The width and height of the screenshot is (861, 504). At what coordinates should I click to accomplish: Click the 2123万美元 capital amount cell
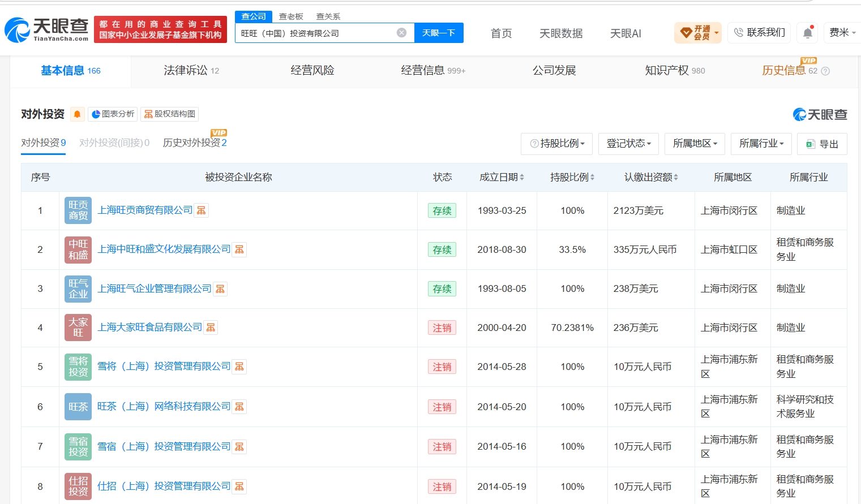click(651, 210)
